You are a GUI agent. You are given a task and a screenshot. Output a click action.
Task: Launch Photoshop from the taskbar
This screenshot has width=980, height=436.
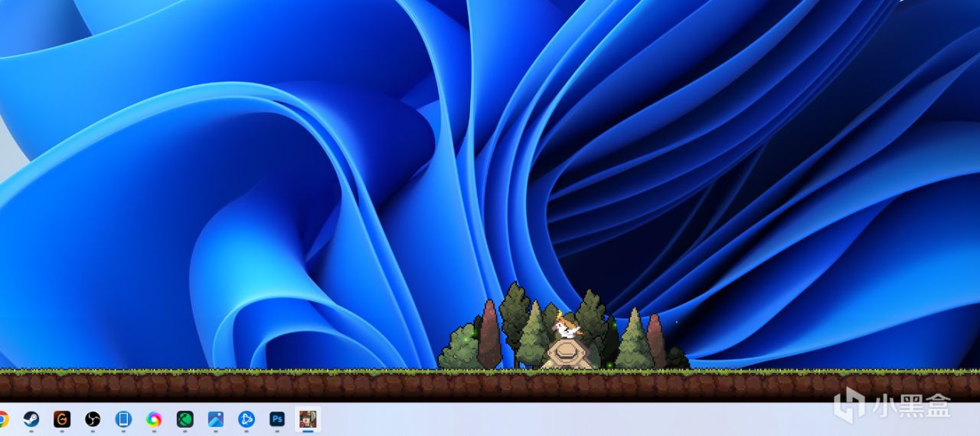point(277,419)
